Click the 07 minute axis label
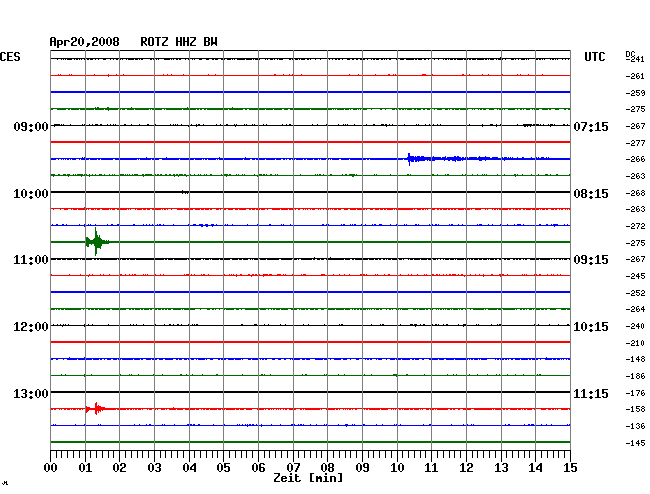The image size is (650, 494). (293, 468)
